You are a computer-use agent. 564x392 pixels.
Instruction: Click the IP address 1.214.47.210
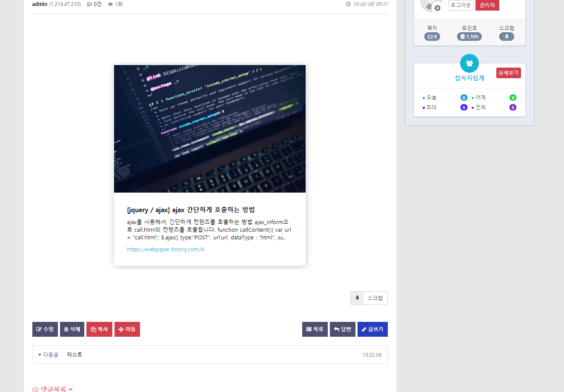(65, 4)
